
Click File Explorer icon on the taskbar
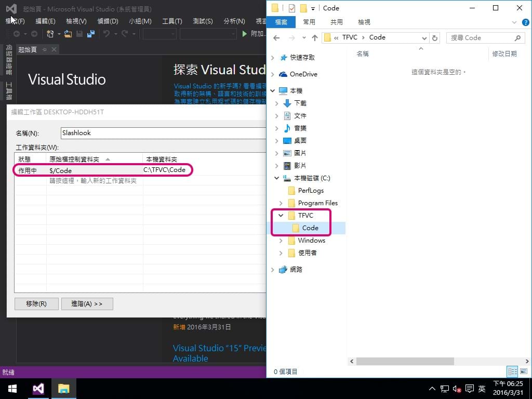[x=63, y=389]
